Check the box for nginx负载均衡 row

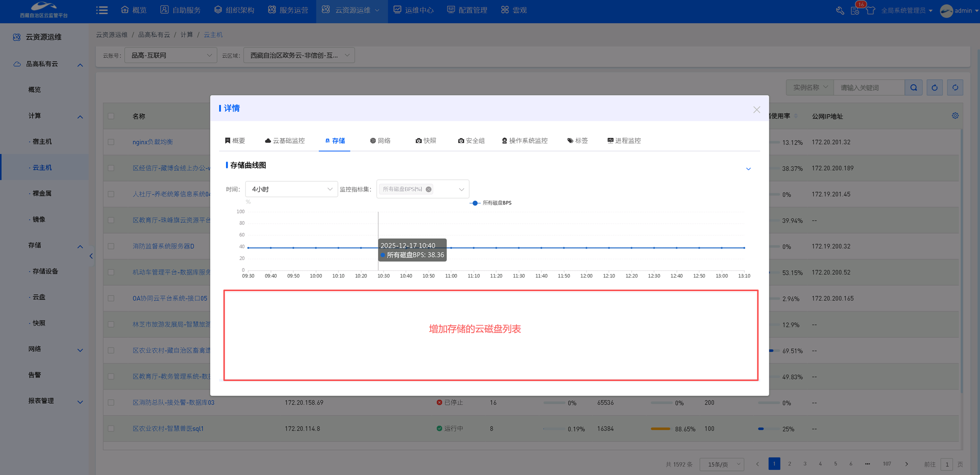coord(111,142)
